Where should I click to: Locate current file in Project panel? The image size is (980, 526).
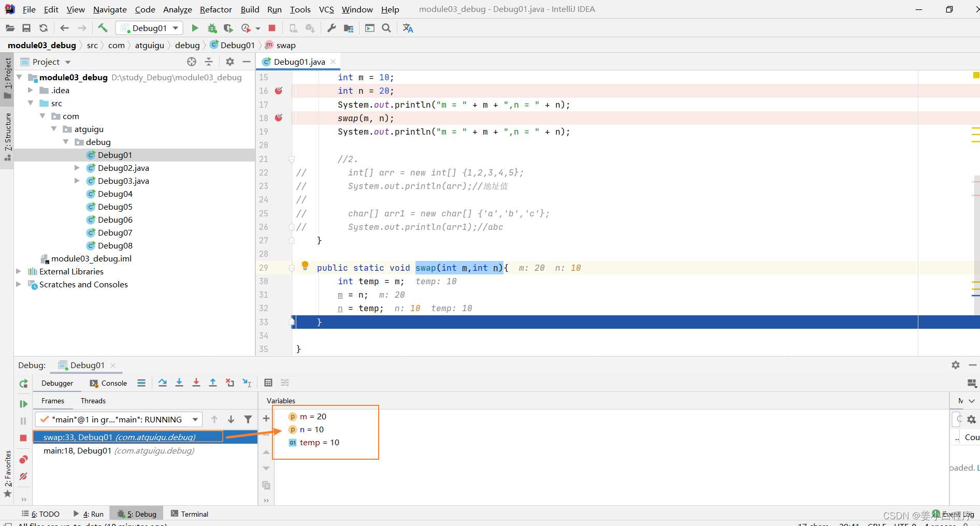[192, 62]
